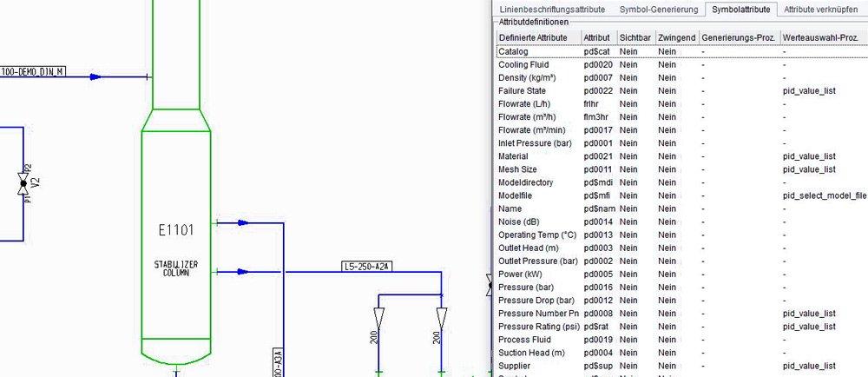Sort by Definierte Attribute column header
Screen dimensions: 868x377
coord(539,37)
